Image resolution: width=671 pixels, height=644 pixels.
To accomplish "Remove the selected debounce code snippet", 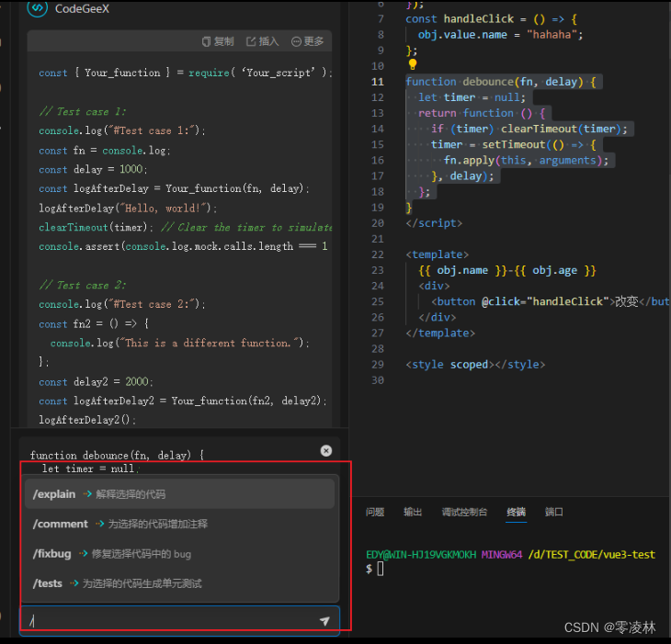I will coord(326,451).
